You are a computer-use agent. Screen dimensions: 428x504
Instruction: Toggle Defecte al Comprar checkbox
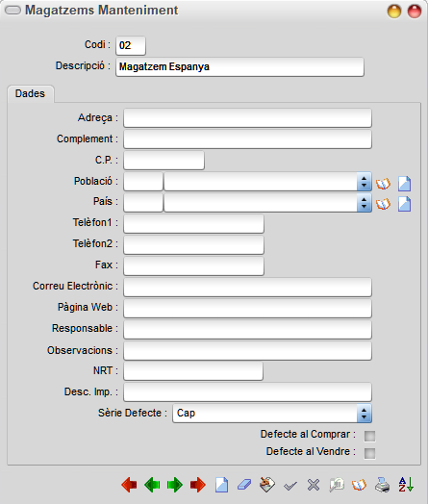(369, 436)
